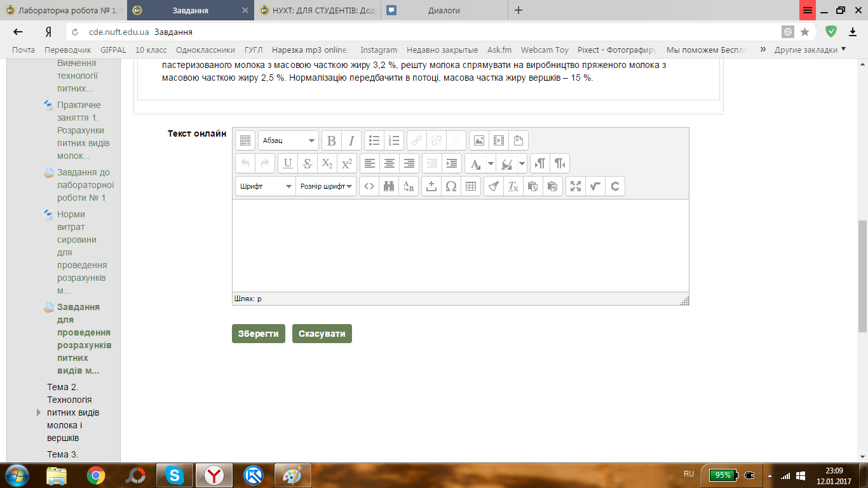The height and width of the screenshot is (488, 868).
Task: Apply the bulleted list format
Action: [374, 140]
